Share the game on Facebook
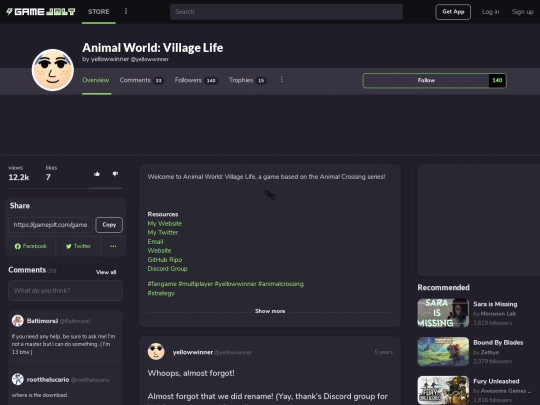The height and width of the screenshot is (405, 540). (30, 246)
